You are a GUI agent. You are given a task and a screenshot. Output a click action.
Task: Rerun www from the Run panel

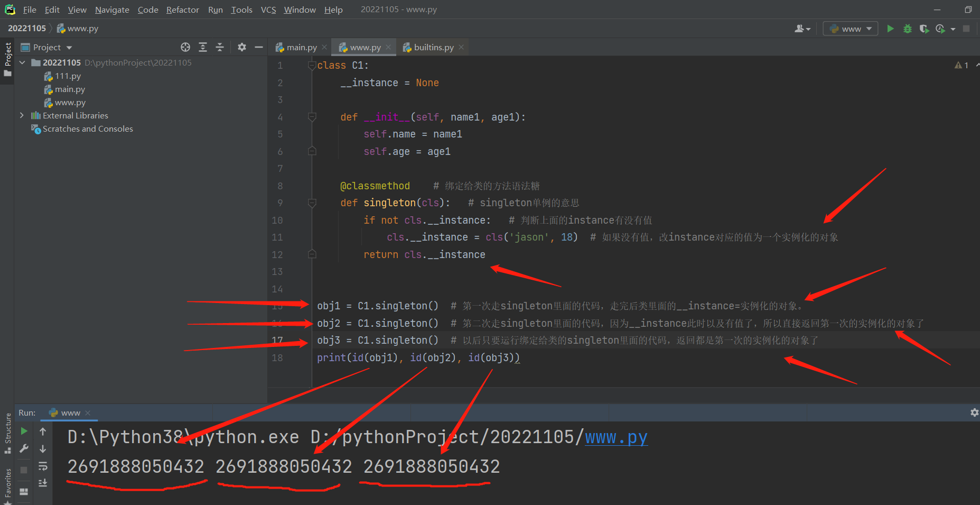pyautogui.click(x=24, y=431)
